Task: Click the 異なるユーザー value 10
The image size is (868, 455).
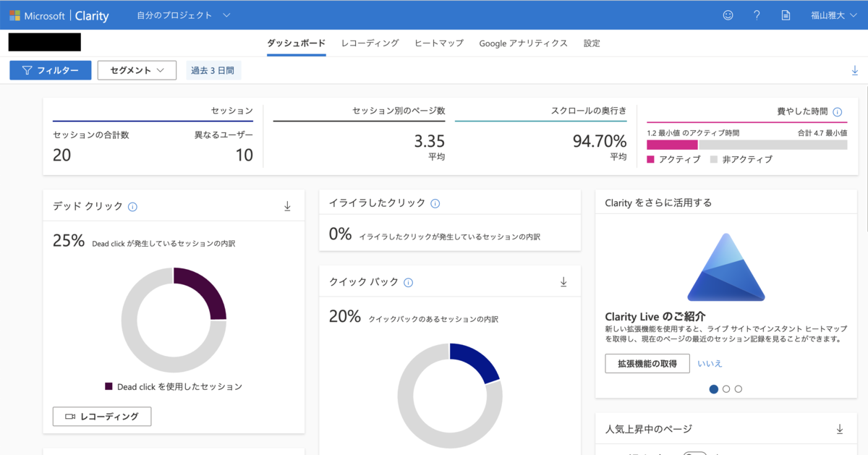Action: [244, 155]
